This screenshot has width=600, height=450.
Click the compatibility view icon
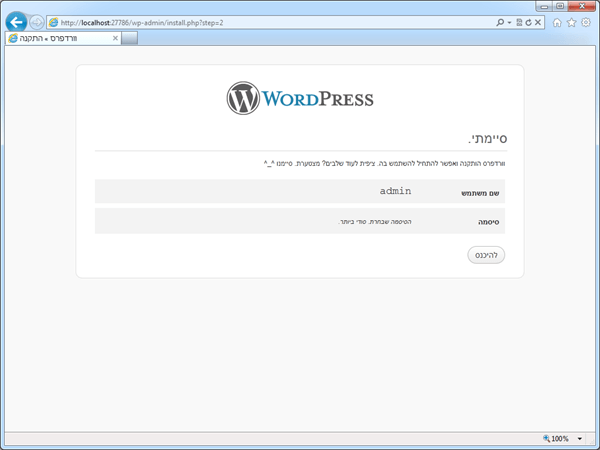[x=519, y=23]
